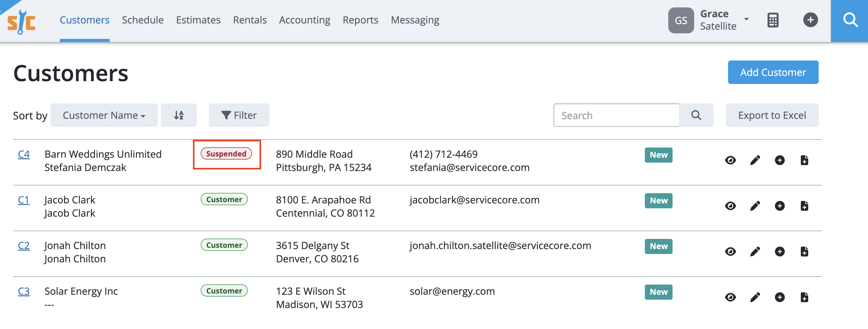The width and height of the screenshot is (868, 329).
Task: View Jacob Clark with eye icon
Action: pos(730,206)
